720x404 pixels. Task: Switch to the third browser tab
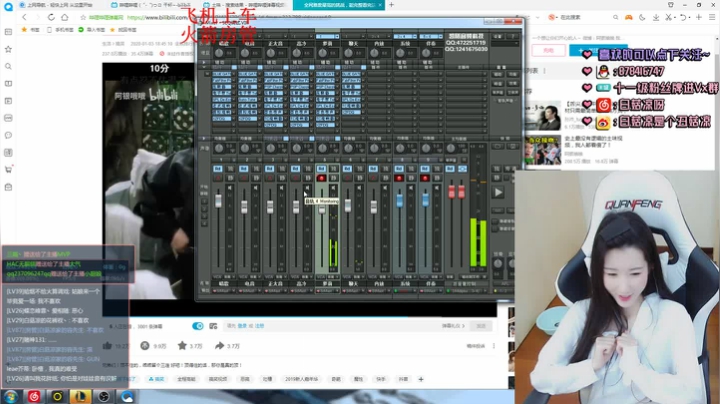(x=247, y=5)
